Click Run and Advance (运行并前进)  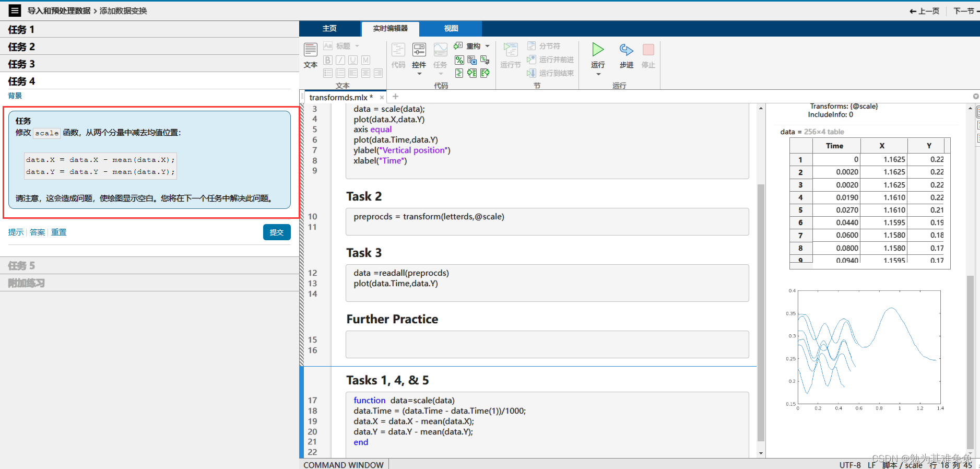click(550, 60)
